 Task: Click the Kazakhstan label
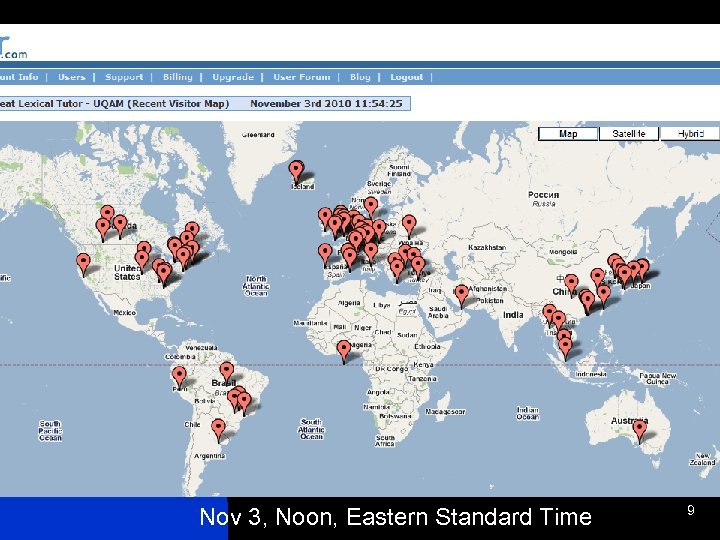[x=487, y=248]
